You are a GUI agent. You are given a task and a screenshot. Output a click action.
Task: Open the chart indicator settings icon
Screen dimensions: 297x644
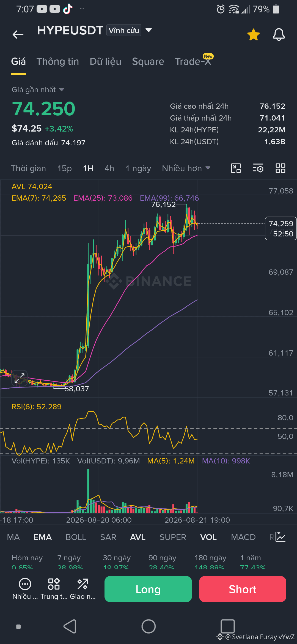(258, 168)
